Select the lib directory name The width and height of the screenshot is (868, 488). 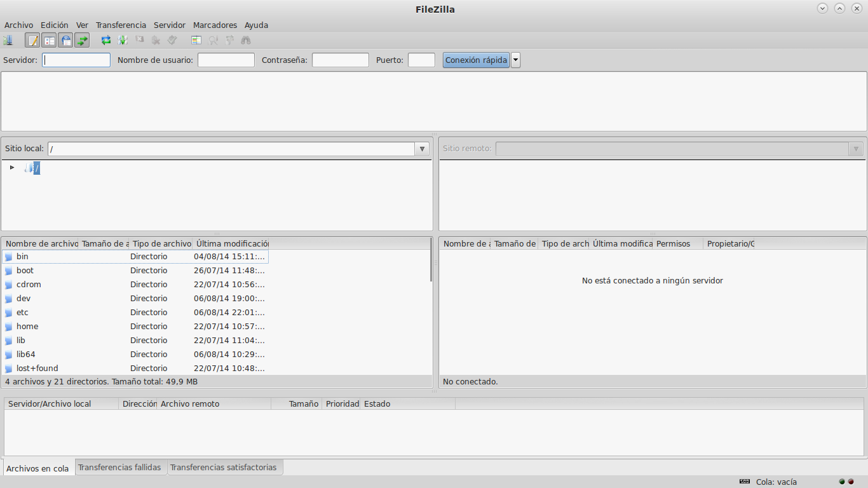point(21,341)
